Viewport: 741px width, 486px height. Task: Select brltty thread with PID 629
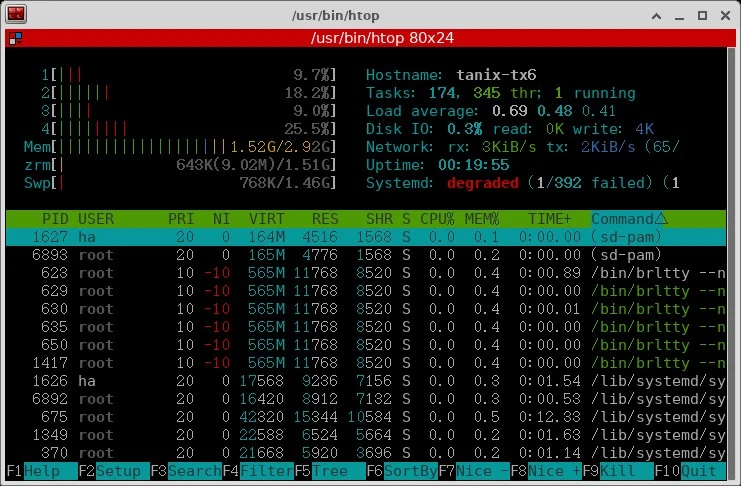click(366, 291)
